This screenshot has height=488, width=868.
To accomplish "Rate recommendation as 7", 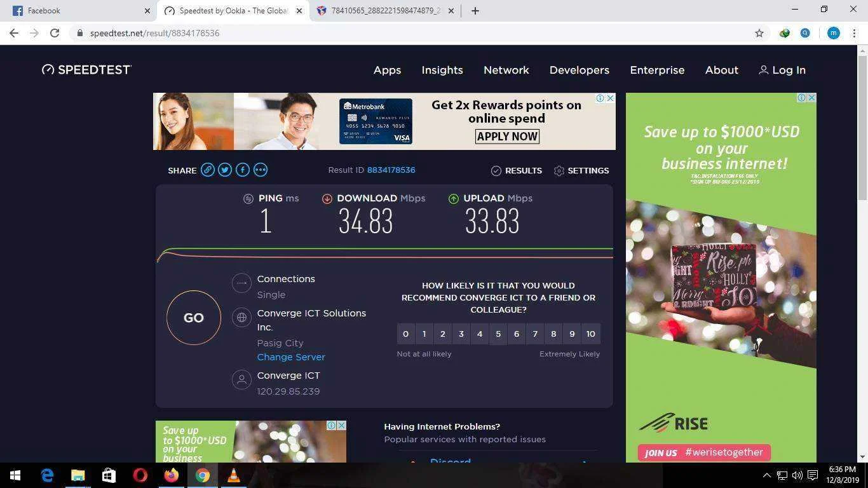I will (535, 334).
